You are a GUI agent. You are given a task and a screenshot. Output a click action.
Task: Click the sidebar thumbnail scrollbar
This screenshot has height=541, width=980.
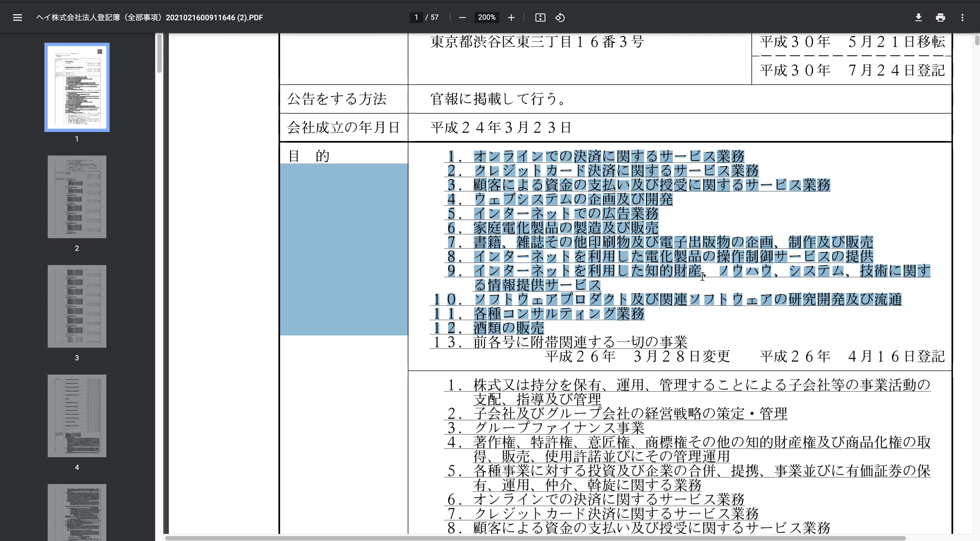tap(159, 53)
